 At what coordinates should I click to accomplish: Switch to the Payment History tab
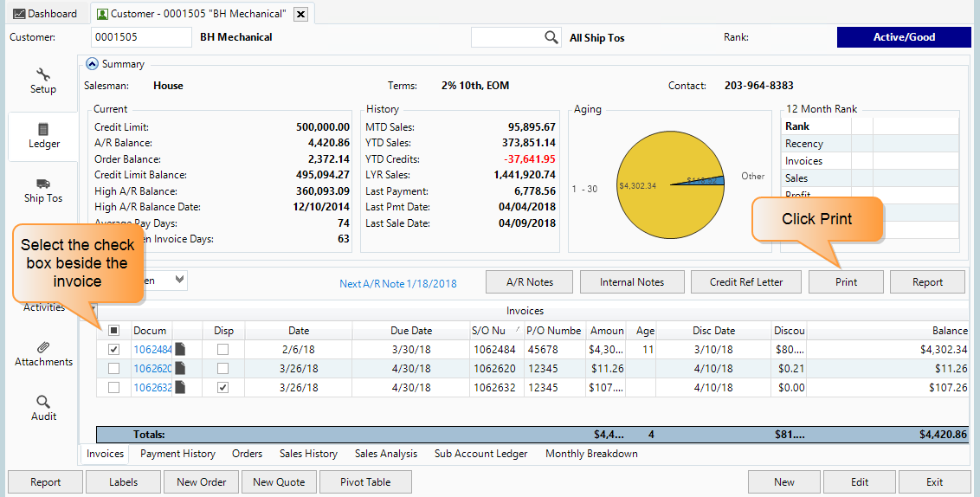[177, 454]
